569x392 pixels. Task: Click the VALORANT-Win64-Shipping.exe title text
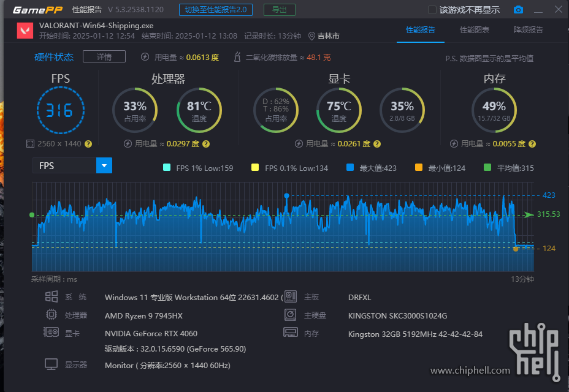96,26
